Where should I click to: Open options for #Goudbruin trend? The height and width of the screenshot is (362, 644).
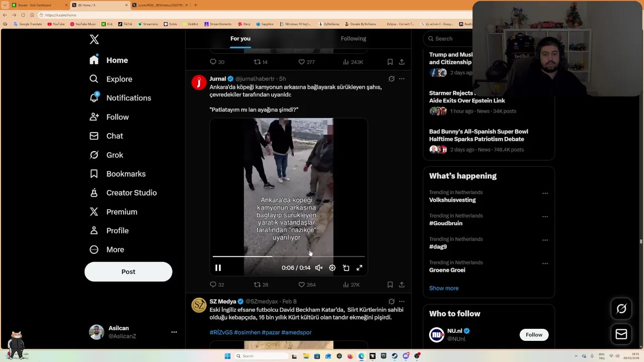click(x=545, y=217)
